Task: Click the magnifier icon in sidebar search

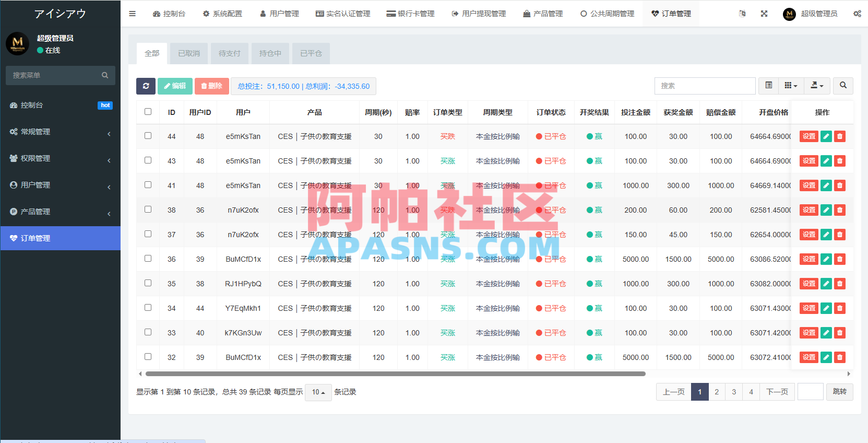Action: tap(105, 75)
